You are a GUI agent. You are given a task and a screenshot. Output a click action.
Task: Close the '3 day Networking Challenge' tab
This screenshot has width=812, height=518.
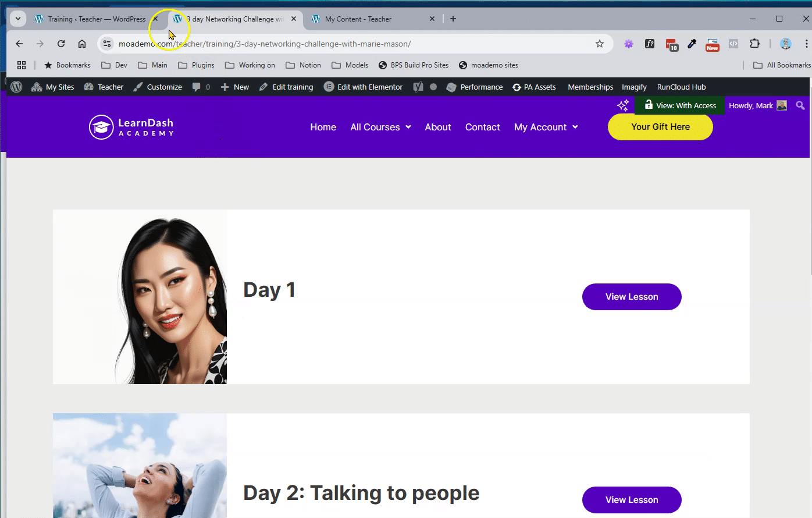click(x=294, y=19)
